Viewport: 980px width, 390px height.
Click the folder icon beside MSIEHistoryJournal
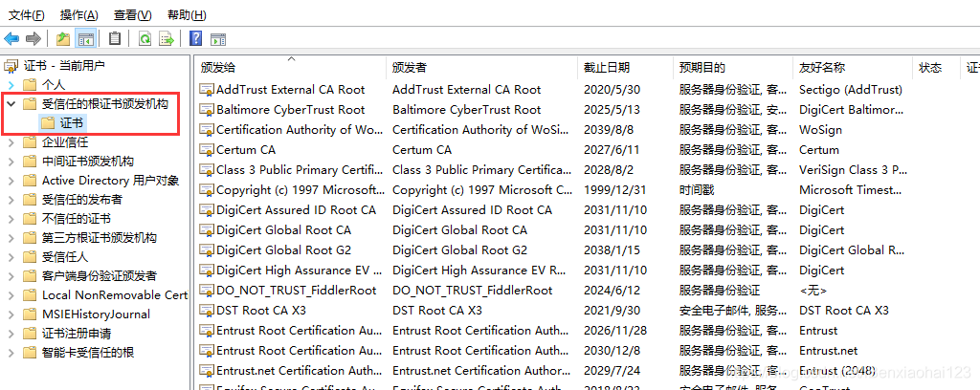(30, 314)
